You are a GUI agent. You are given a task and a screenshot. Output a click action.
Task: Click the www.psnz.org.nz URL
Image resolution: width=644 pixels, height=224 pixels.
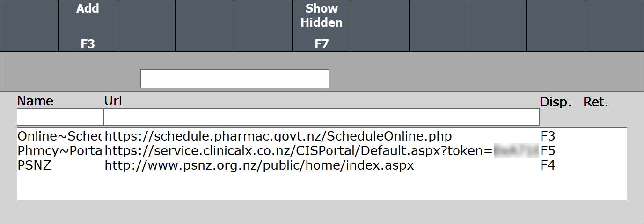259,165
